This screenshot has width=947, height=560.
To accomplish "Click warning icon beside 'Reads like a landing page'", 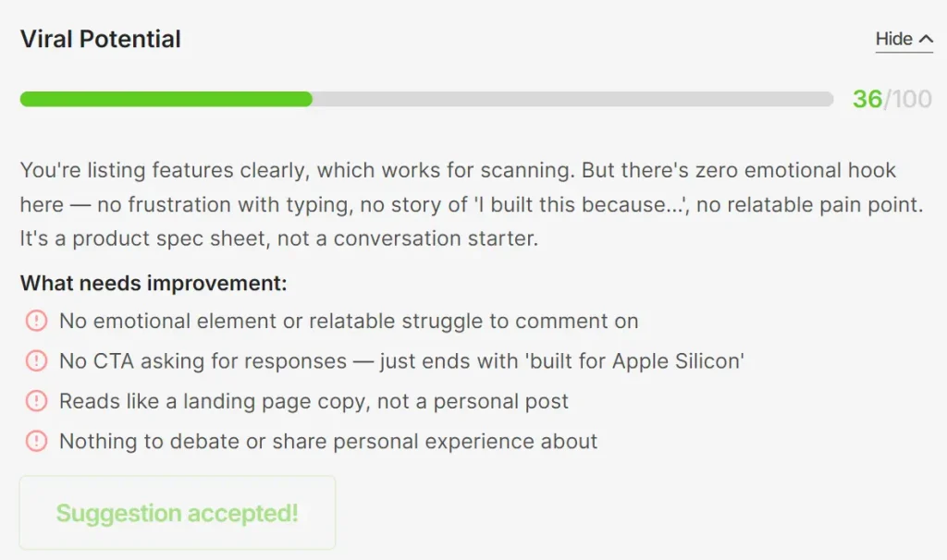I will coord(35,401).
